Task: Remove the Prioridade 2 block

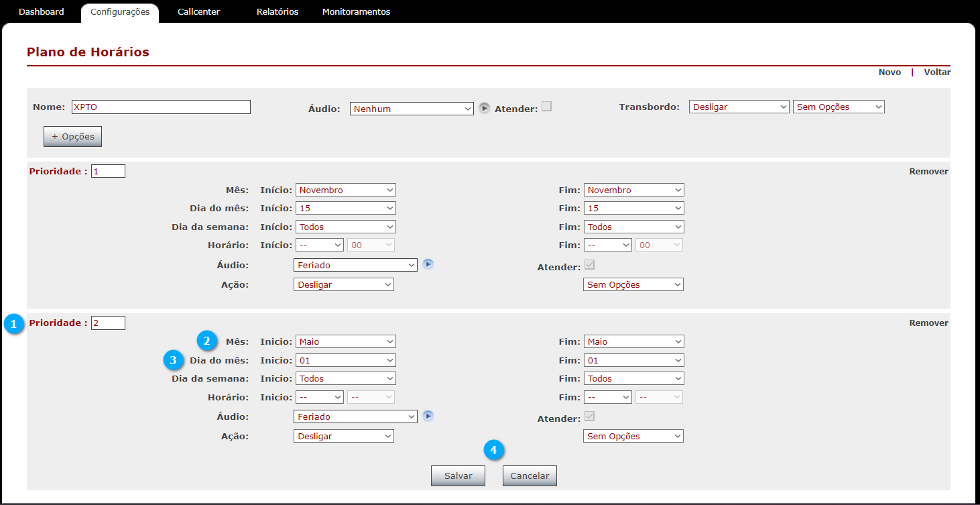Action: (929, 323)
